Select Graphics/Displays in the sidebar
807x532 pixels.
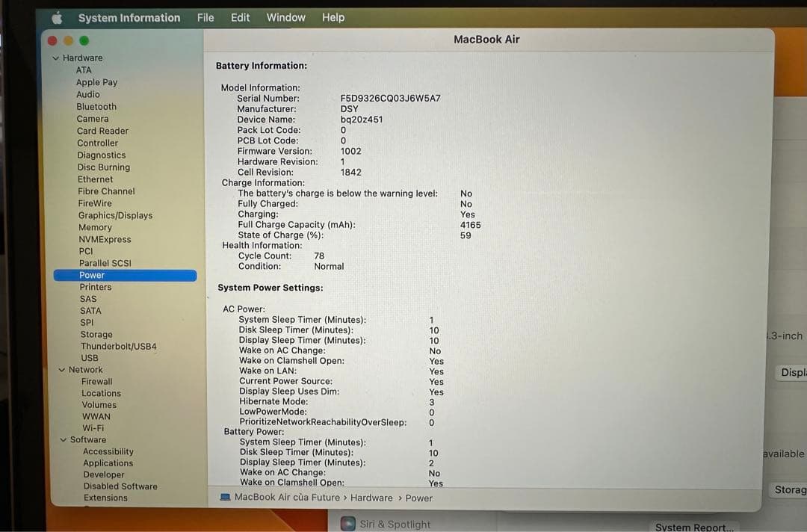point(115,215)
